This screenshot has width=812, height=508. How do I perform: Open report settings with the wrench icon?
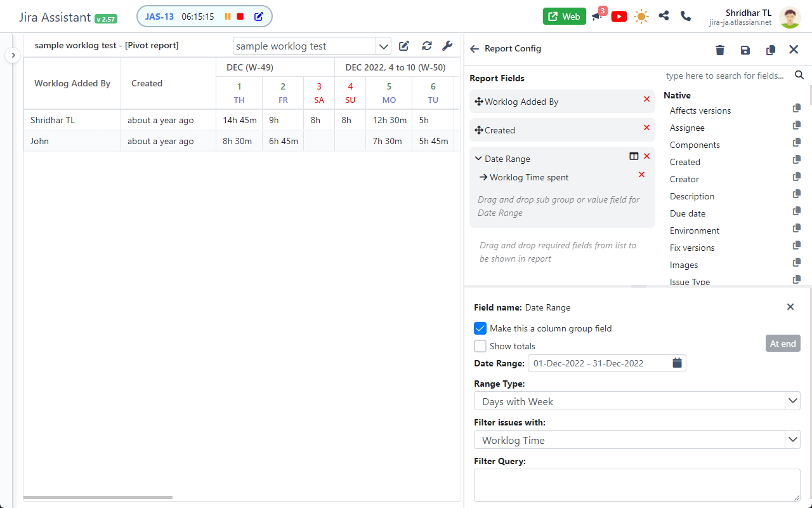447,46
